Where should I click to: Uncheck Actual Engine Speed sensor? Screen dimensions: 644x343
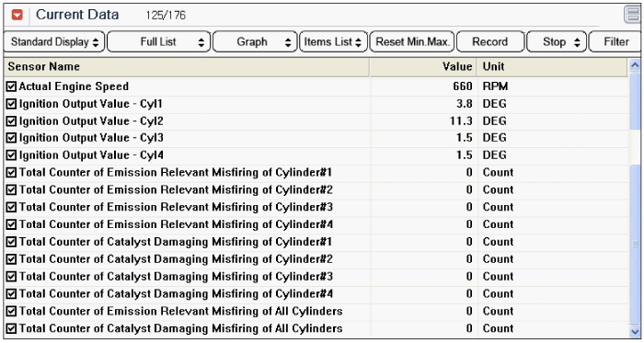pyautogui.click(x=11, y=86)
